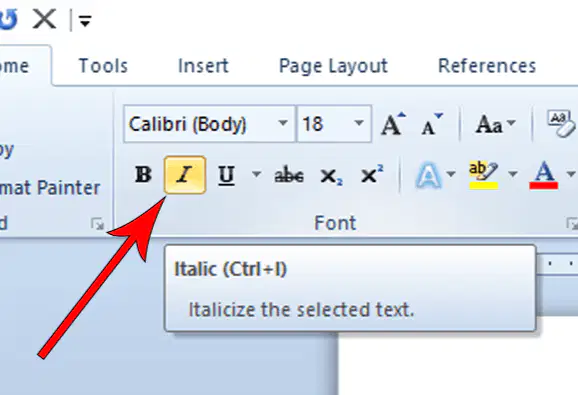Apply red font color
This screenshot has height=395, width=578.
pyautogui.click(x=544, y=175)
